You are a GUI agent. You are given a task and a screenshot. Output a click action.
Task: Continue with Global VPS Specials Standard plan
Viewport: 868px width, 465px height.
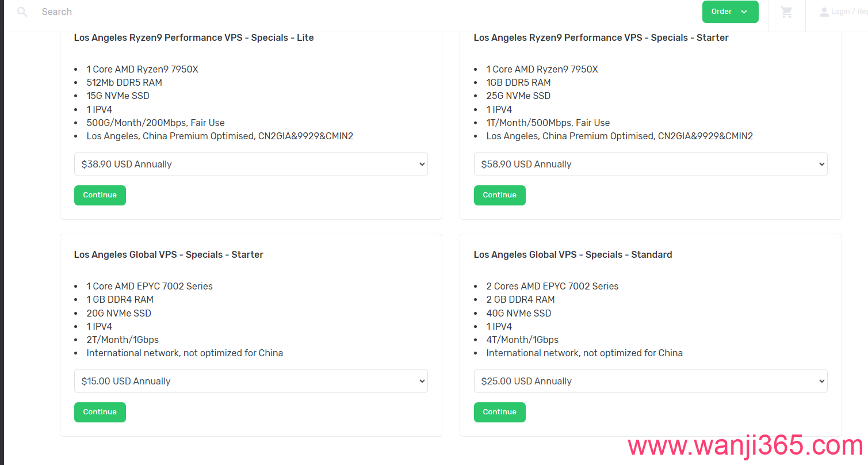(500, 412)
